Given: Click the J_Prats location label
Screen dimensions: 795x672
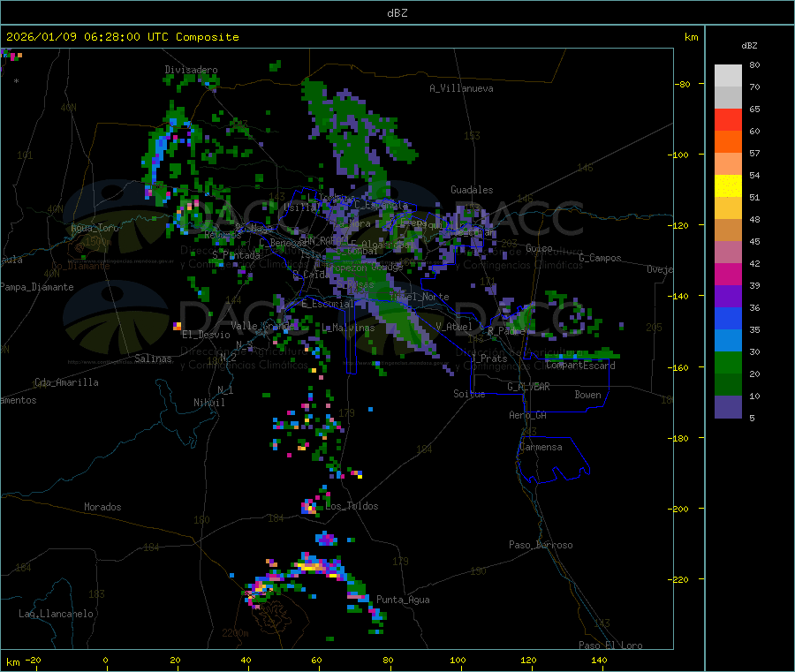Looking at the screenshot, I should tap(490, 359).
